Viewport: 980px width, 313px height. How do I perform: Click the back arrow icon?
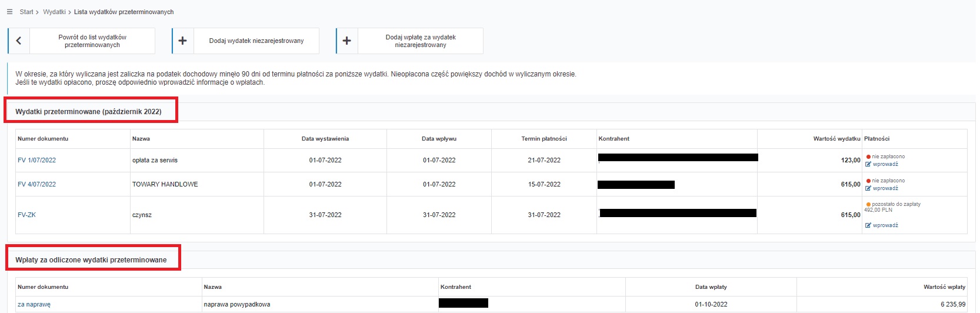pos(19,41)
